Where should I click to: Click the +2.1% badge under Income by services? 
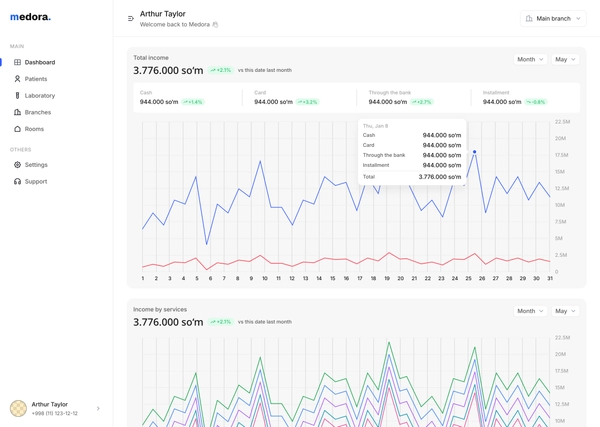click(221, 322)
